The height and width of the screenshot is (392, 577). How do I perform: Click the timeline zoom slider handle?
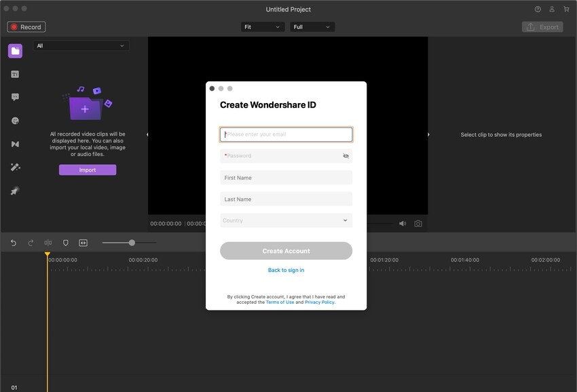point(132,243)
